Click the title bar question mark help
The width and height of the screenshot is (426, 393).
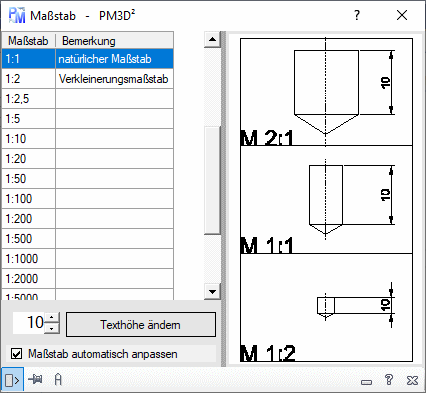[357, 15]
